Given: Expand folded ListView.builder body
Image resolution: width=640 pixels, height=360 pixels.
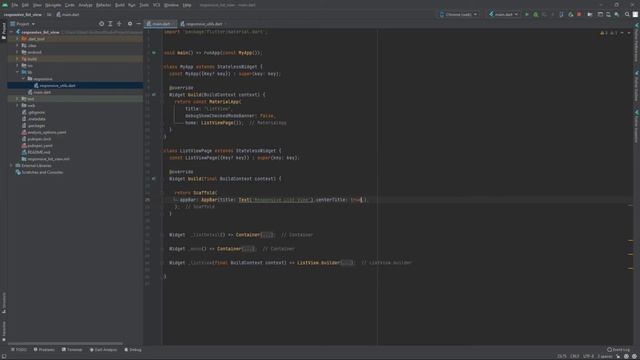Looking at the screenshot, I should 347,262.
